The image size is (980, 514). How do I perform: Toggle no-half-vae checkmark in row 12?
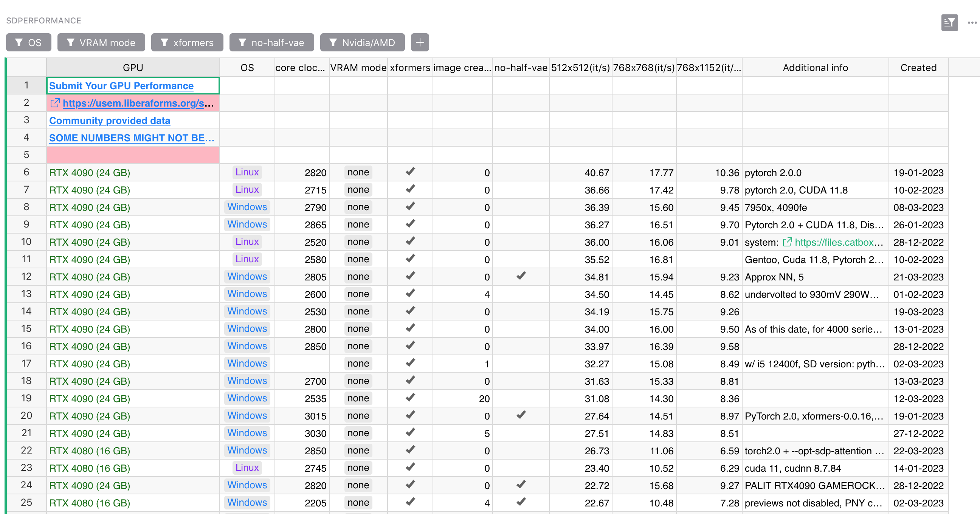pyautogui.click(x=521, y=276)
